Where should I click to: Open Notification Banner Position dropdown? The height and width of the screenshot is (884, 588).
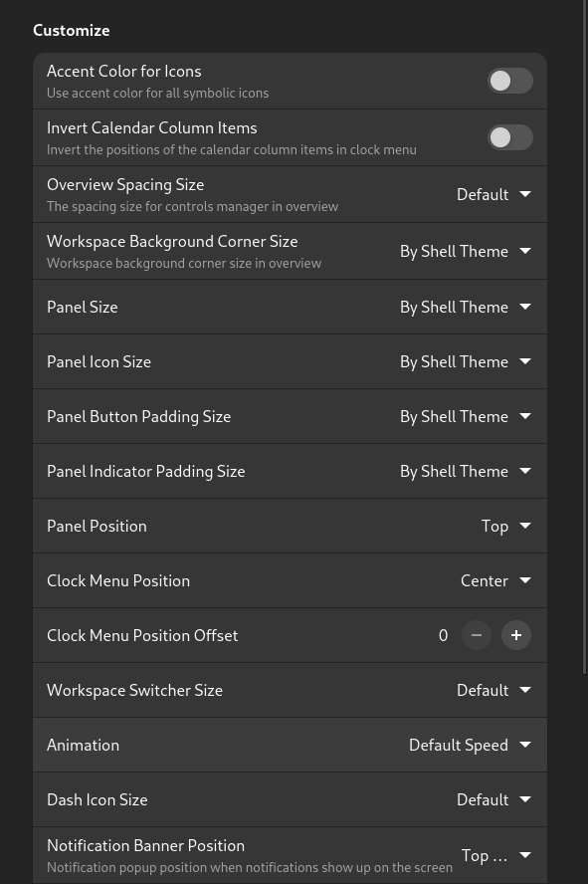495,855
